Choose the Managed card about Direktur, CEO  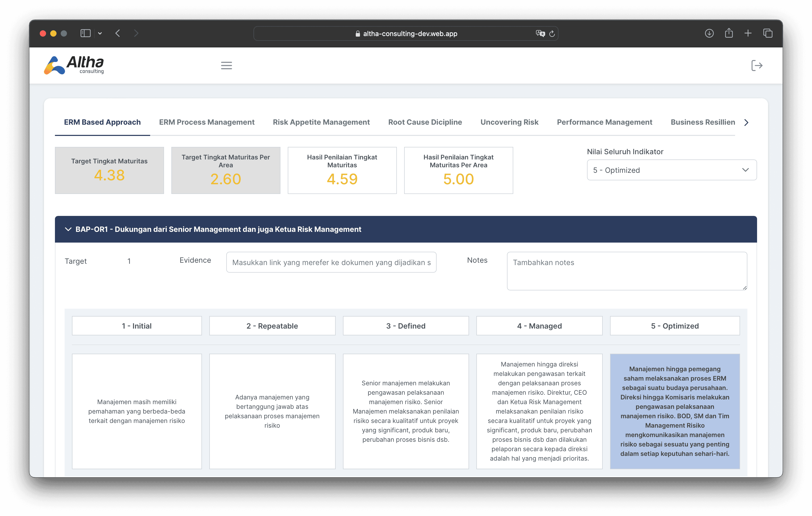coord(539,411)
